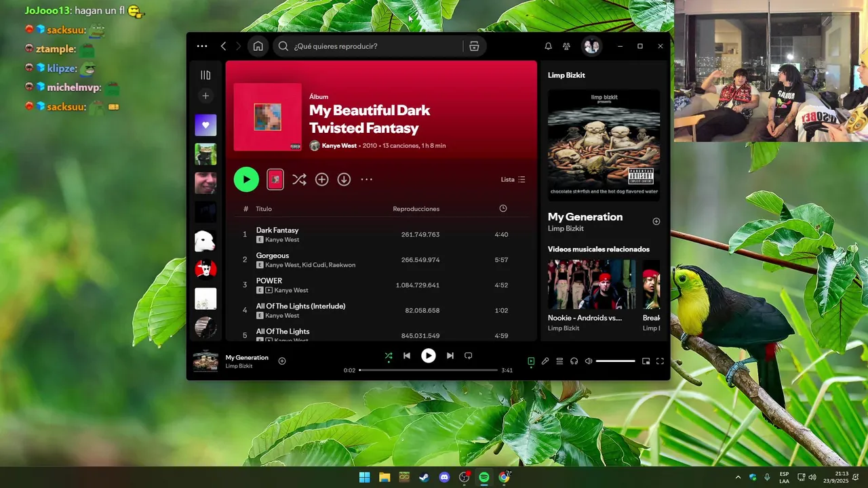The image size is (868, 488).
Task: Toggle repeat mode
Action: (468, 356)
